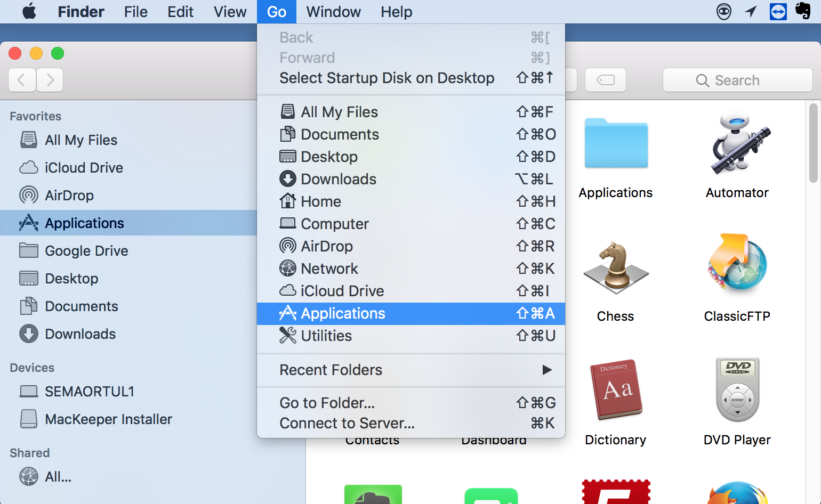The width and height of the screenshot is (821, 504).
Task: Click the sidebar Google Drive folder icon
Action: (x=29, y=250)
